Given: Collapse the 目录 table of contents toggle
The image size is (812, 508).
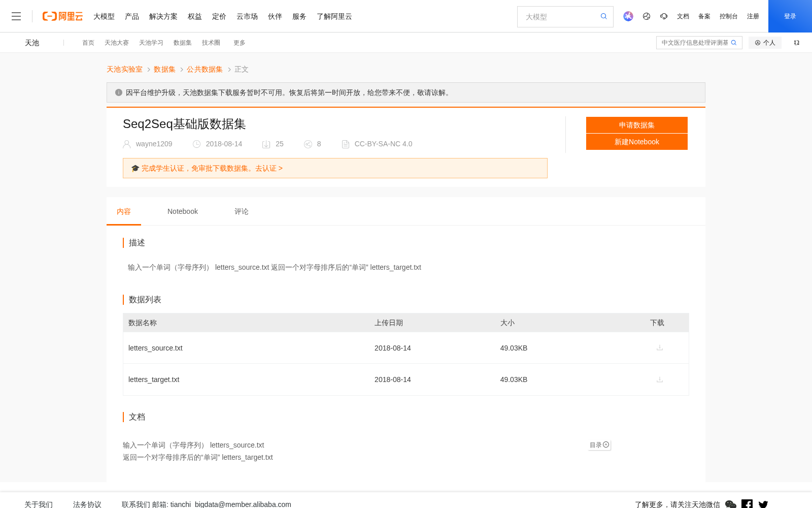Looking at the screenshot, I should click(599, 445).
